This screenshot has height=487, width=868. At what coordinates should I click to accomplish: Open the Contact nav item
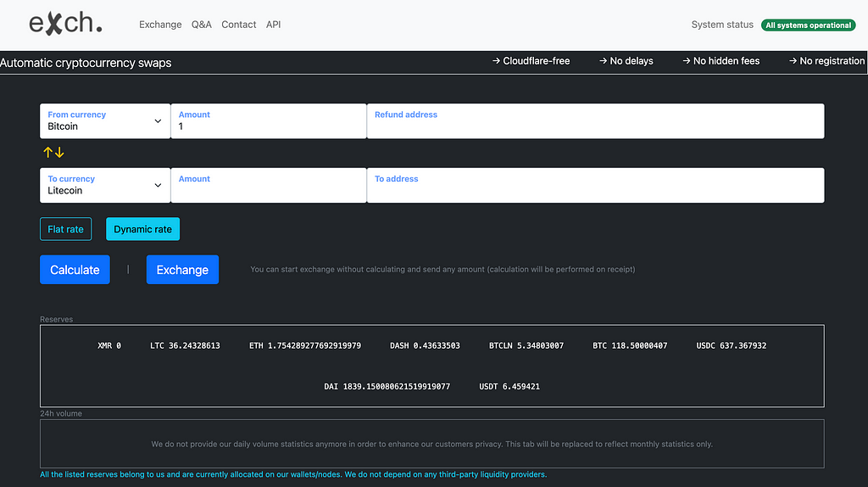[x=238, y=25]
